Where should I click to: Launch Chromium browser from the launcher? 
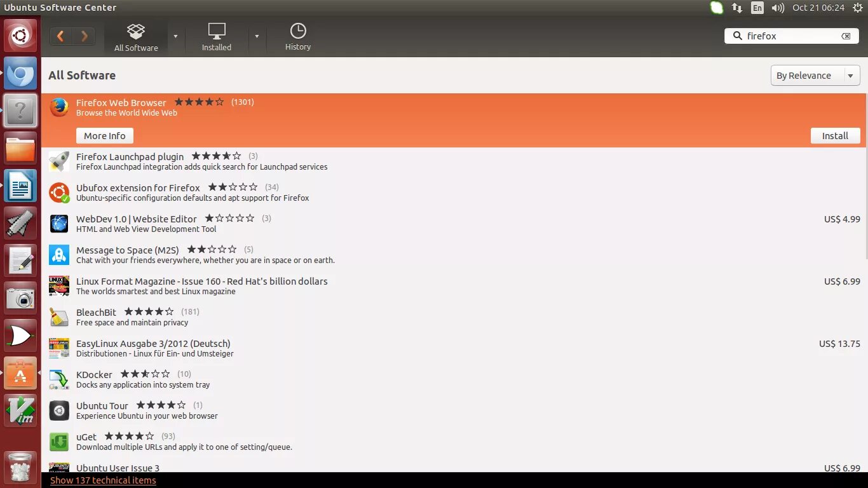[x=20, y=74]
